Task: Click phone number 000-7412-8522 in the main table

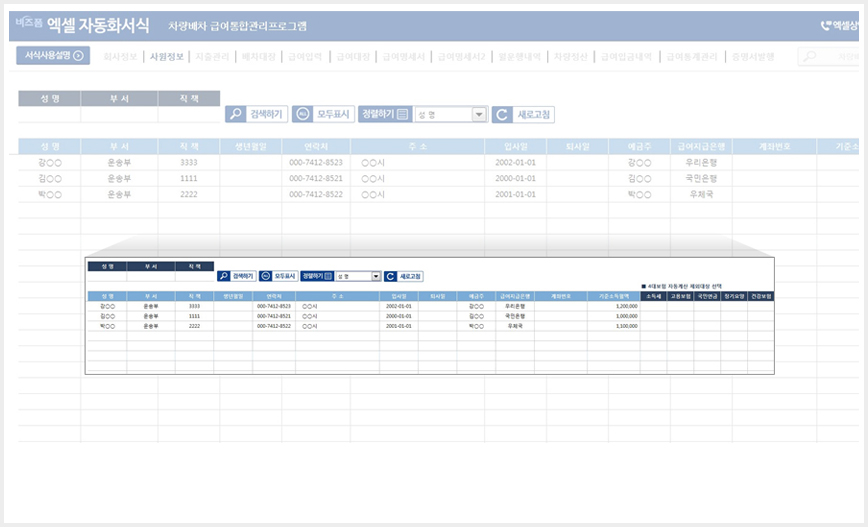Action: 316,194
